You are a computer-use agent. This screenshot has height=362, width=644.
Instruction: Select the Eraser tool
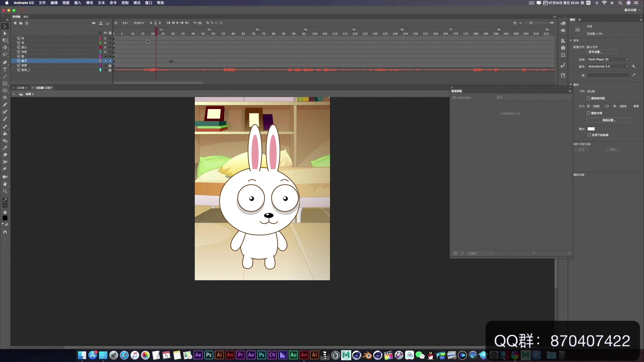(x=5, y=155)
